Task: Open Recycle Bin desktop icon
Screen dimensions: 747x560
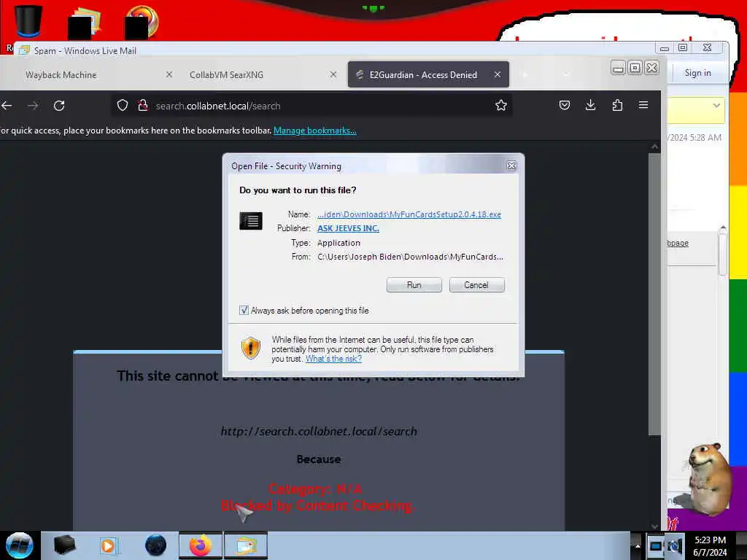Action: point(28,21)
